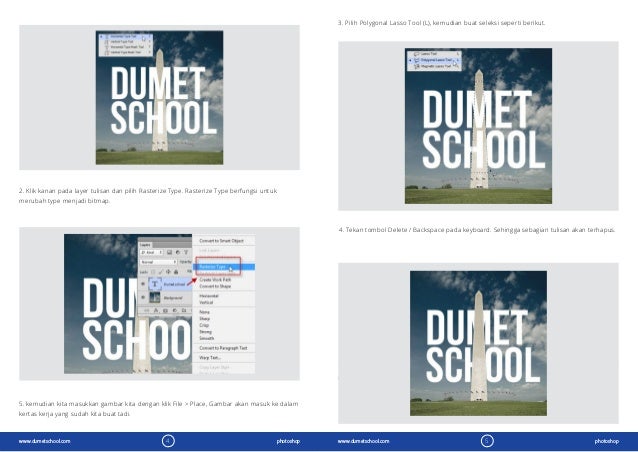The width and height of the screenshot is (638, 452).
Task: Click the Lasso Tool icon
Action: click(417, 54)
